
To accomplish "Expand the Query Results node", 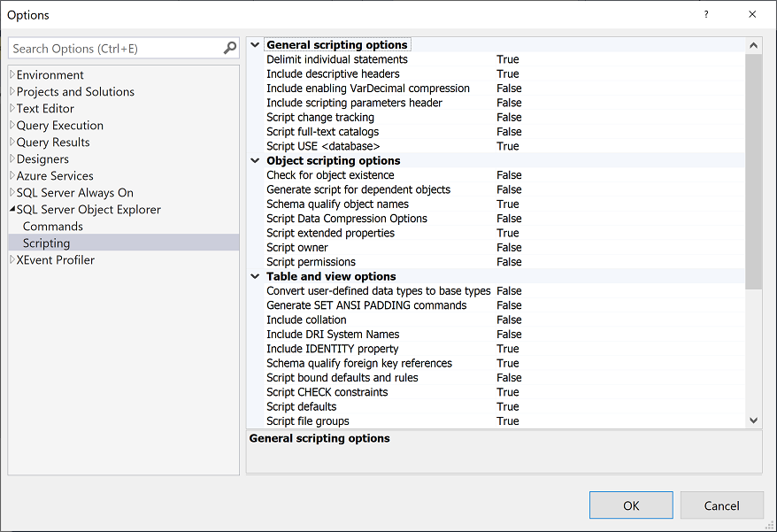I will [x=12, y=142].
